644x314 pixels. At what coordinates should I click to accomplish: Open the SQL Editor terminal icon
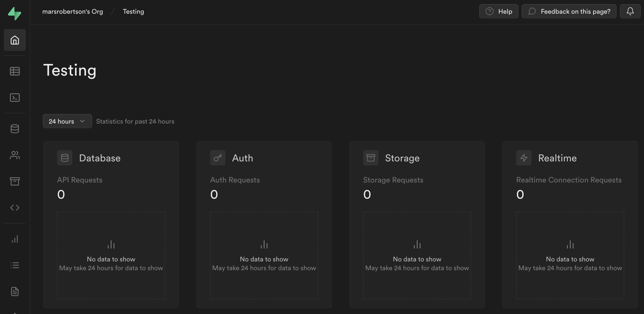(x=15, y=98)
